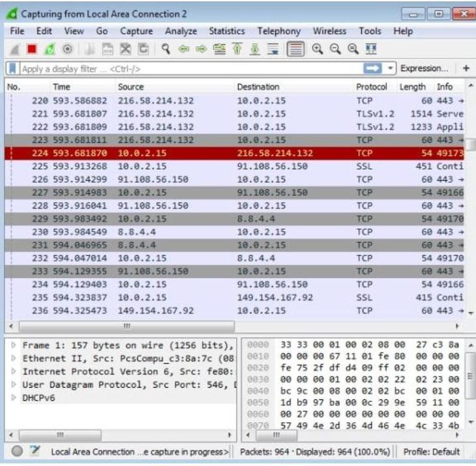
Task: Open the Tools menu
Action: coord(370,31)
